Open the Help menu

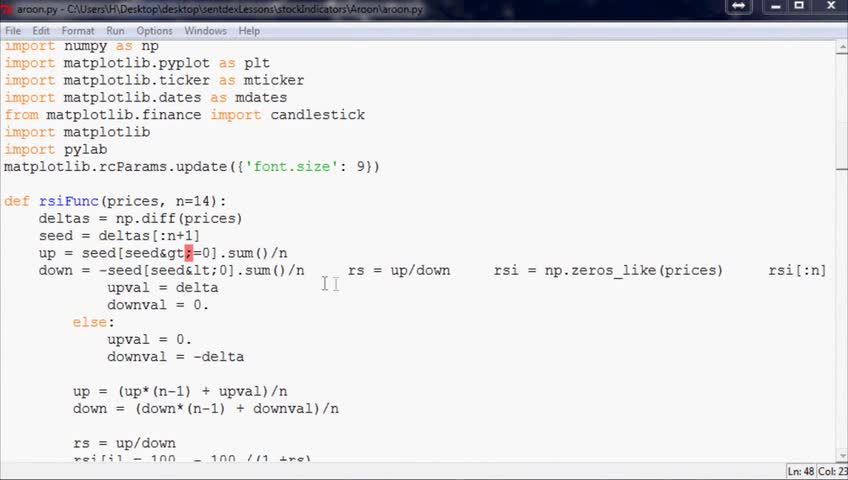pyautogui.click(x=249, y=31)
